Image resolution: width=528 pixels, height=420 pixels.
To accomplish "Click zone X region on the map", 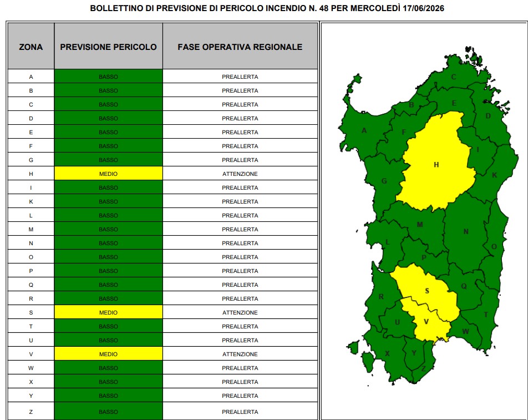I will (x=387, y=353).
